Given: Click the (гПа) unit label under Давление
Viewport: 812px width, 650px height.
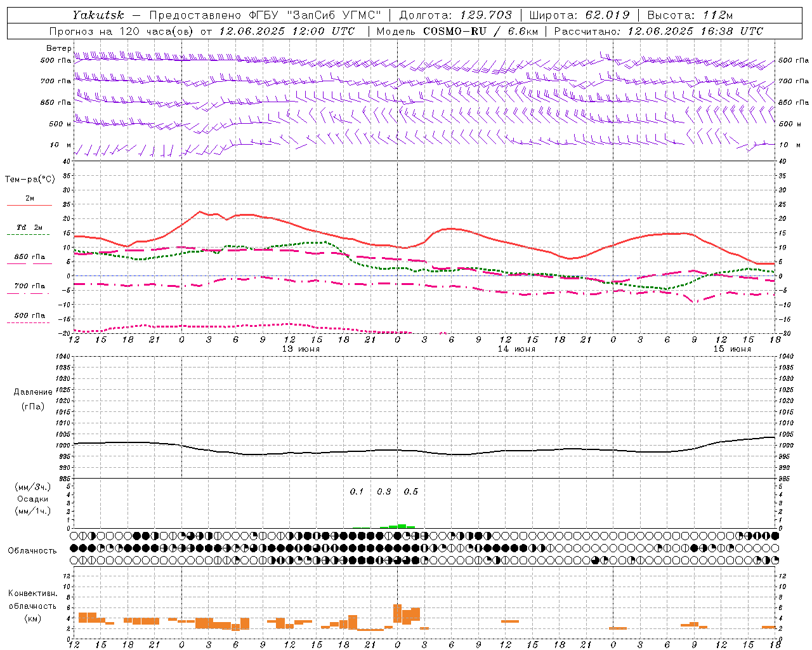Looking at the screenshot, I should click(33, 406).
